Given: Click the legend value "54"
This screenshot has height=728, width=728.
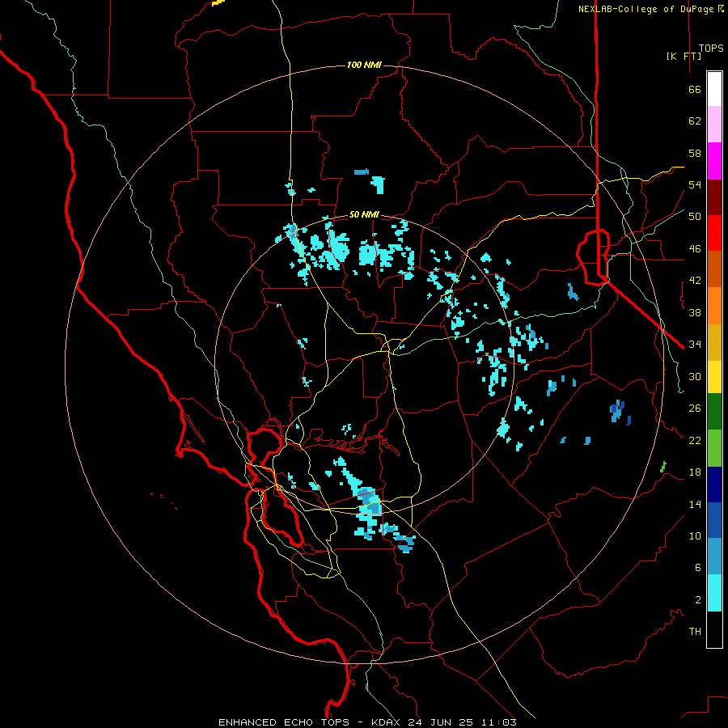Looking at the screenshot, I should pos(695,184).
